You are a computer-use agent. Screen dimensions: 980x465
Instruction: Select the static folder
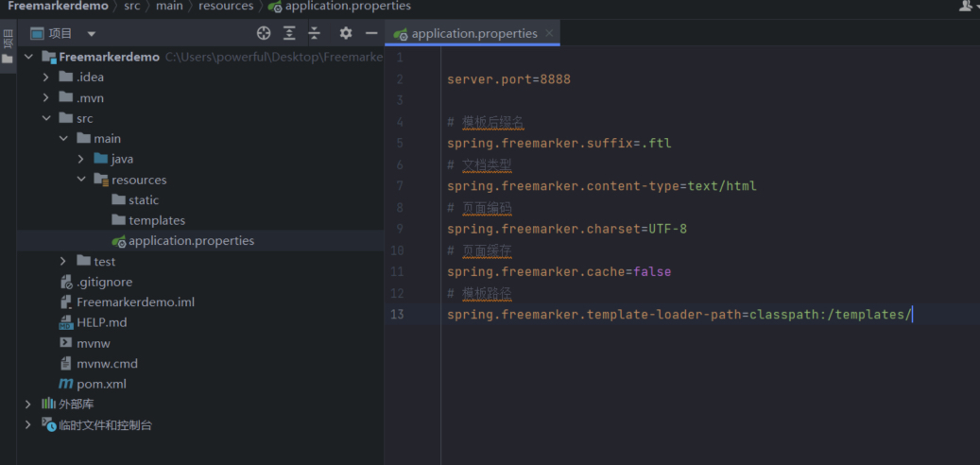[143, 200]
